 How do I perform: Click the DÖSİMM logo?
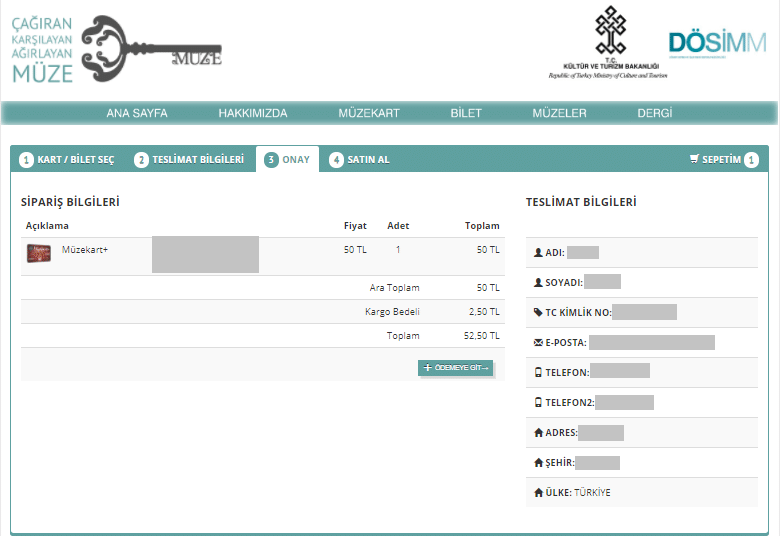(717, 42)
